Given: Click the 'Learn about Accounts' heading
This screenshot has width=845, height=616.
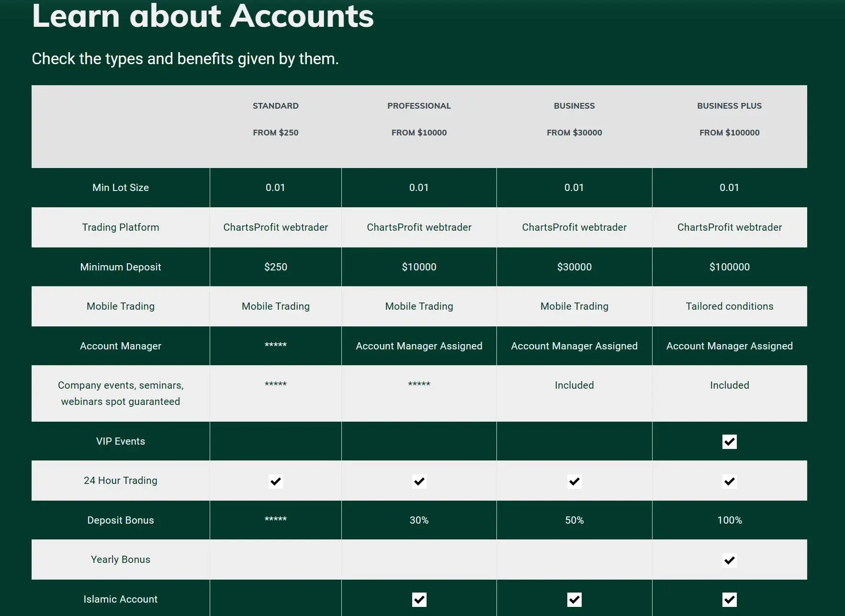Looking at the screenshot, I should [203, 15].
